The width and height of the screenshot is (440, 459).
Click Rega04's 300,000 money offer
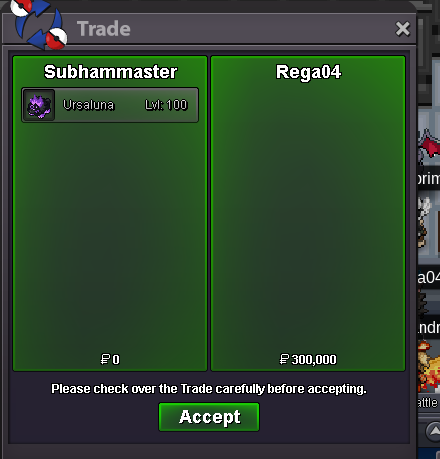pyautogui.click(x=308, y=359)
